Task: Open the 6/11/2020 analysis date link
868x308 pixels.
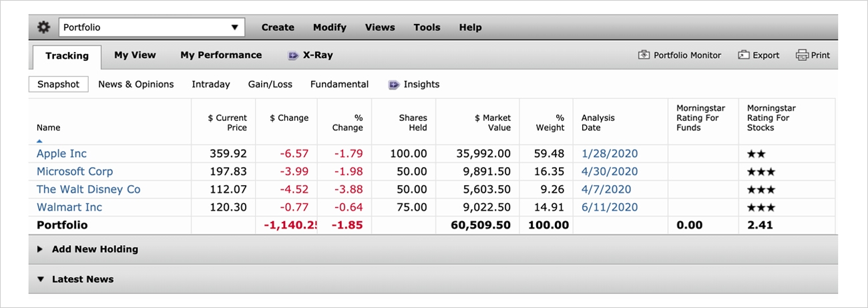Action: tap(610, 208)
